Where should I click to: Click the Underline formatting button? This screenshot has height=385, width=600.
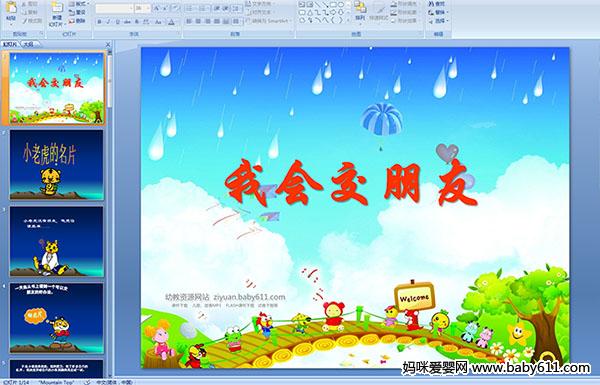(x=117, y=22)
